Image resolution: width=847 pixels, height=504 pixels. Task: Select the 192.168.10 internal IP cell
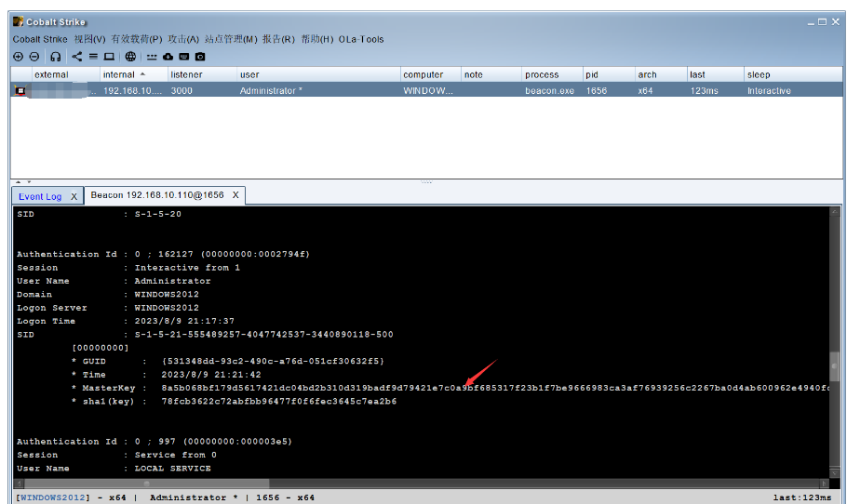(x=133, y=90)
